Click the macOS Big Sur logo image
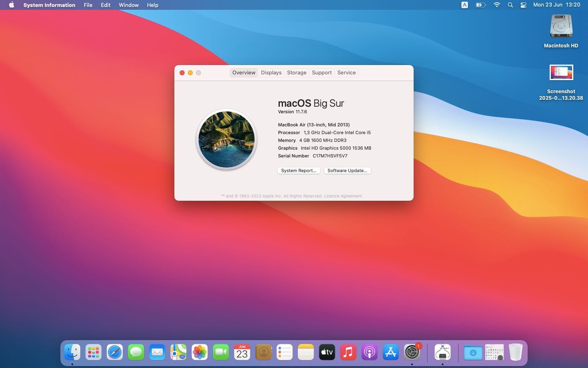The width and height of the screenshot is (588, 368). coord(227,139)
